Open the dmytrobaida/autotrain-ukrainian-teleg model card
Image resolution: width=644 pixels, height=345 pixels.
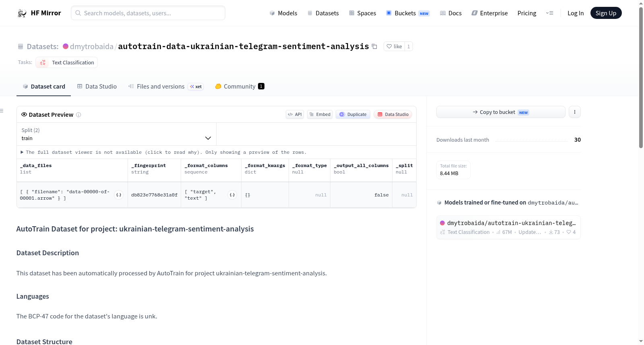pos(508,227)
